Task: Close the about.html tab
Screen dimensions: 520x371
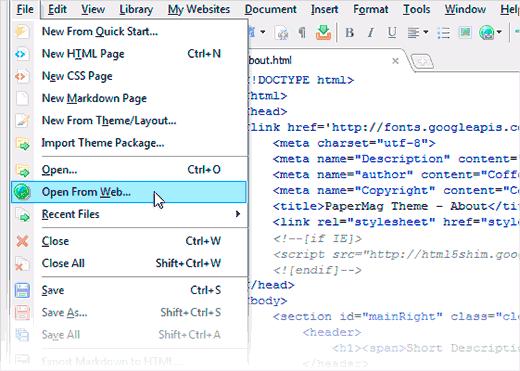Action: tap(395, 61)
